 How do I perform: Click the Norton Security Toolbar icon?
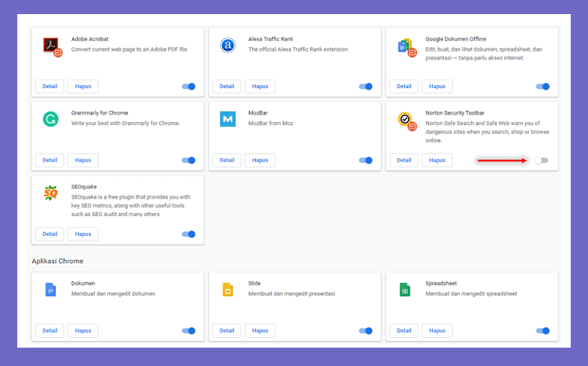[x=407, y=121]
